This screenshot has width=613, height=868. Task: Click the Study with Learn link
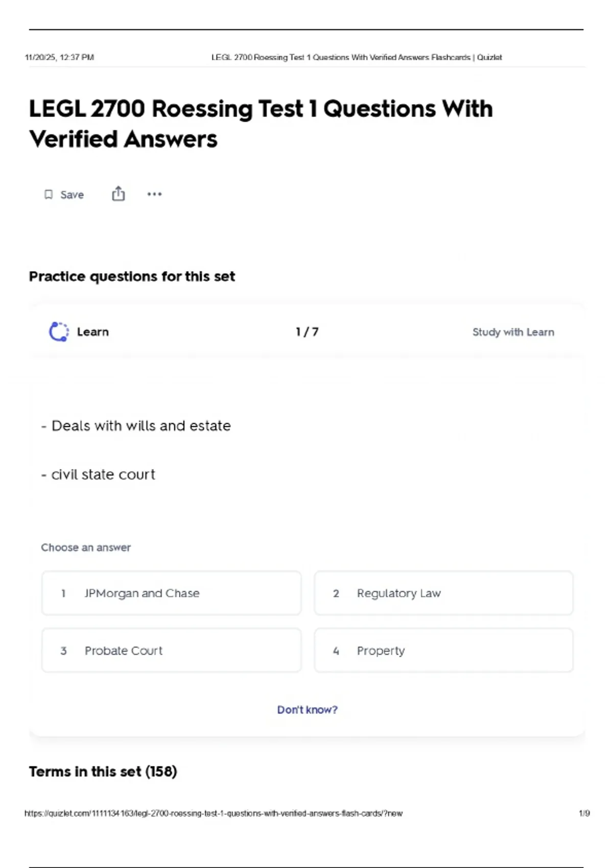513,332
